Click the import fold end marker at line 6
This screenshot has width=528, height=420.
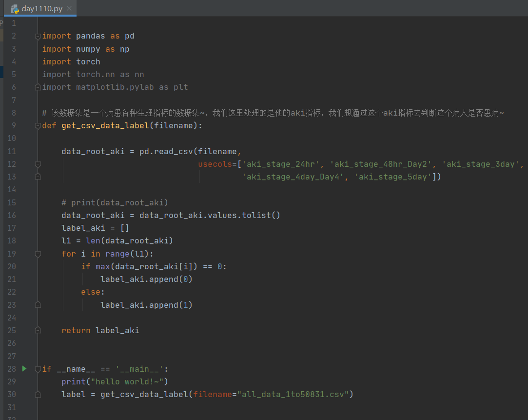[38, 87]
